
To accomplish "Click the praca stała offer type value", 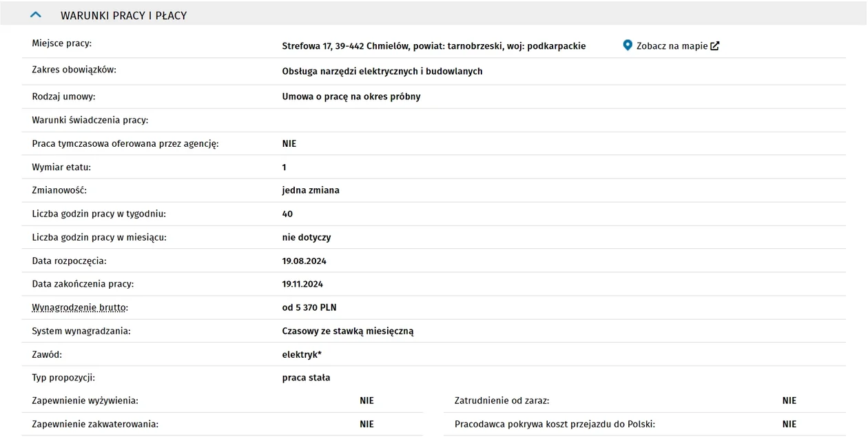I will tap(306, 378).
